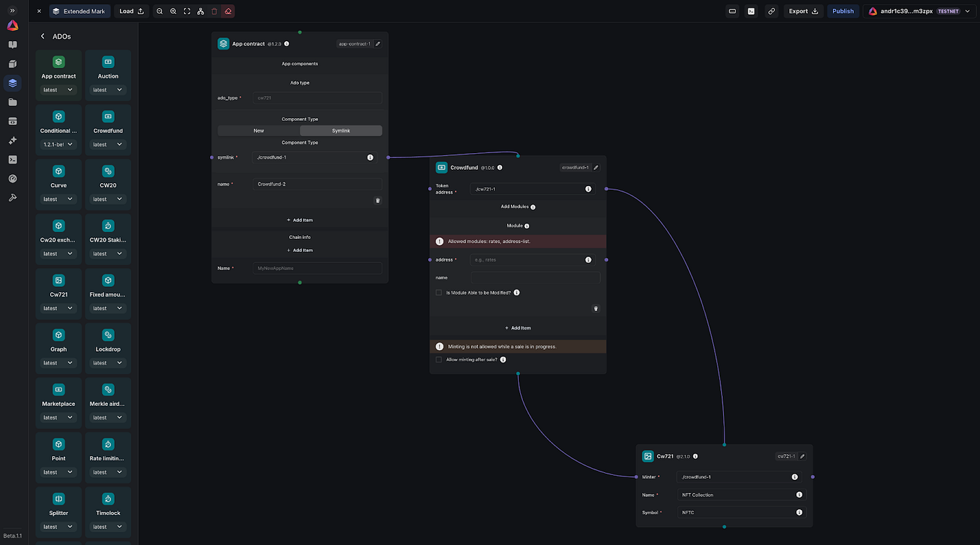Screen dimensions: 980x545
Task: Click the Crowdfund-2 name field
Action: [317, 184]
